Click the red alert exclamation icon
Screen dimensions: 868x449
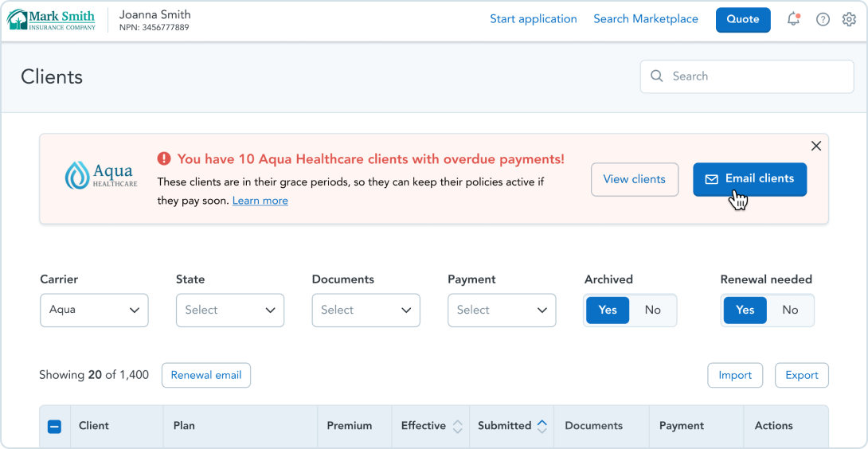(x=164, y=159)
